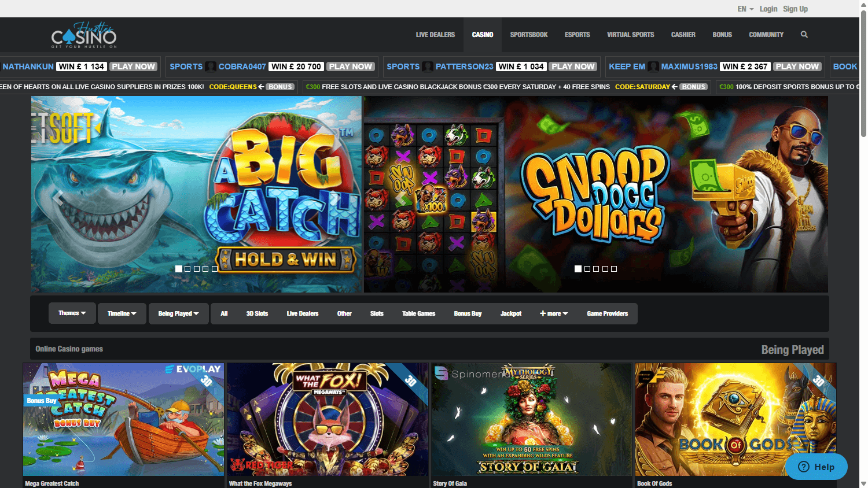Open the EN language selector
Viewport: 868px width, 488px height.
[744, 9]
